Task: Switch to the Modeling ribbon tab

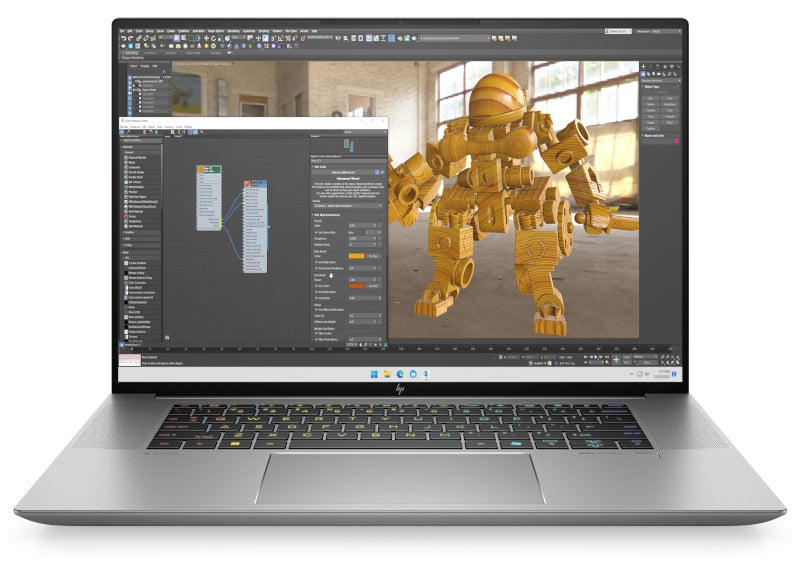Action: point(132,53)
